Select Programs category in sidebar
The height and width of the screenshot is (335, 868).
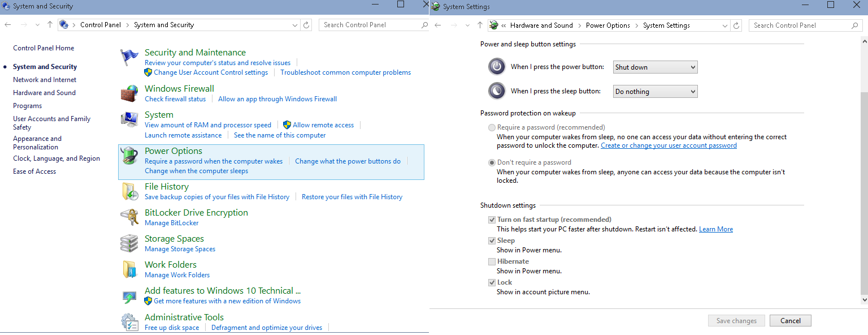tap(27, 106)
